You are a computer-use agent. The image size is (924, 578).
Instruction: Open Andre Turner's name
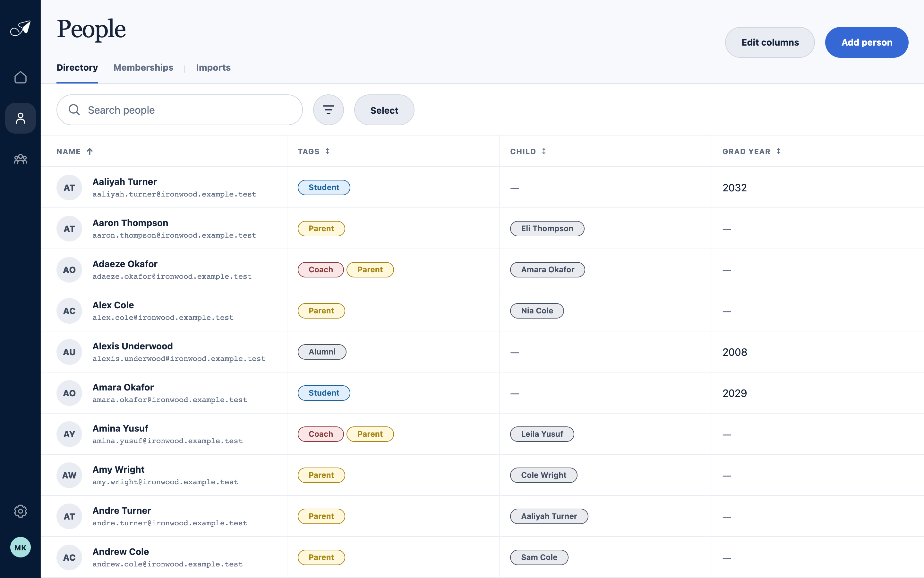click(121, 510)
